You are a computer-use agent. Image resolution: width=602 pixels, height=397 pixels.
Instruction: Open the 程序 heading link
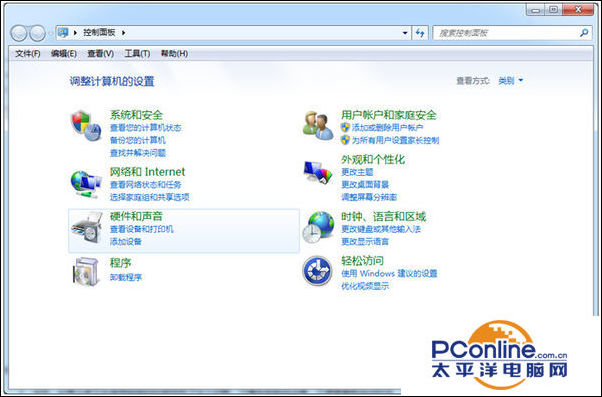pos(121,263)
